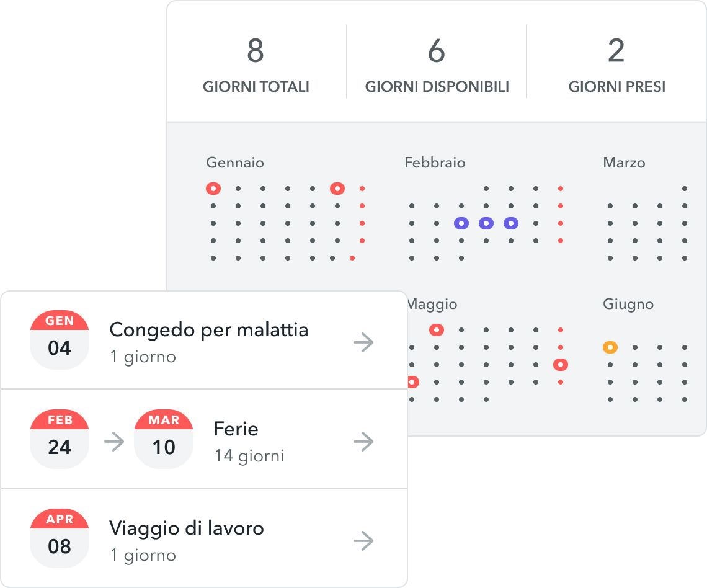Click the top red marked day in Maggio
Screen dimensions: 707x588
437,330
